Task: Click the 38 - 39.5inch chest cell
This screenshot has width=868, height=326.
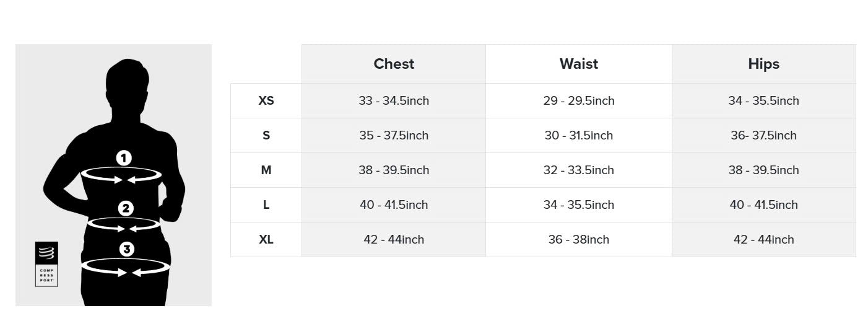Action: tap(394, 170)
